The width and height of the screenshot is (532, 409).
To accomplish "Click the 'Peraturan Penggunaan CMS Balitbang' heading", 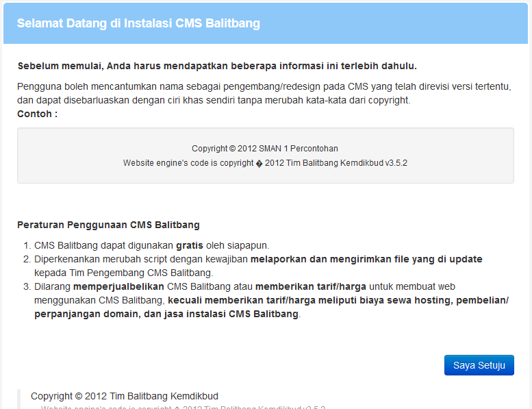I will [108, 225].
